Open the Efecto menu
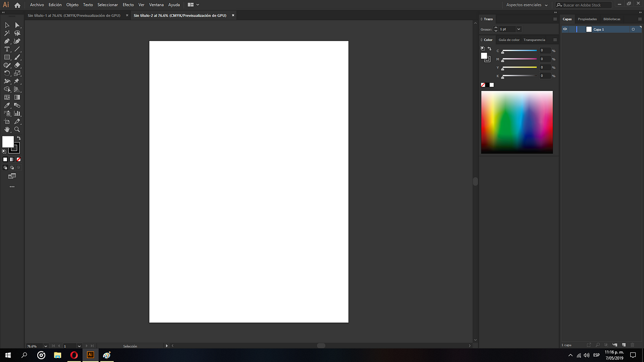The width and height of the screenshot is (644, 362). [x=128, y=5]
